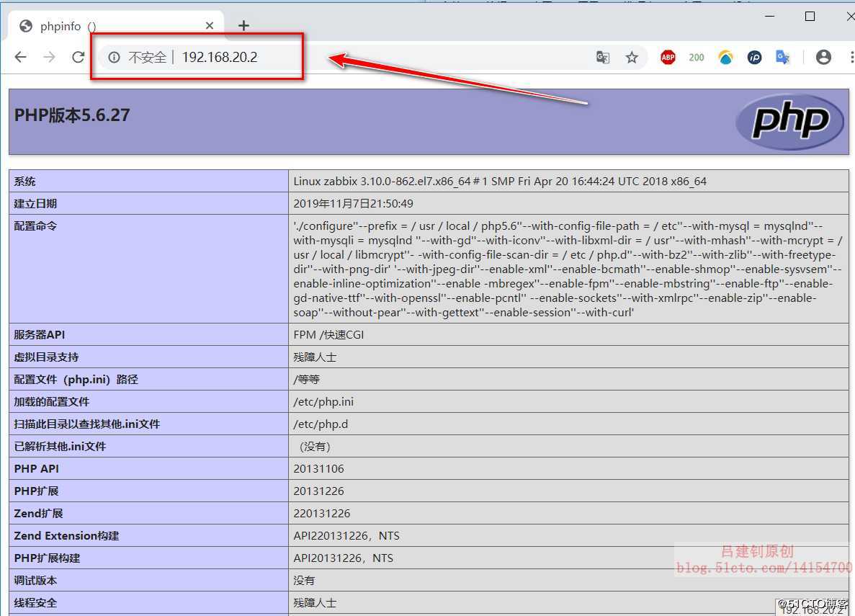Select the API220131226, NTS value
Image resolution: width=855 pixels, height=616 pixels.
346,536
